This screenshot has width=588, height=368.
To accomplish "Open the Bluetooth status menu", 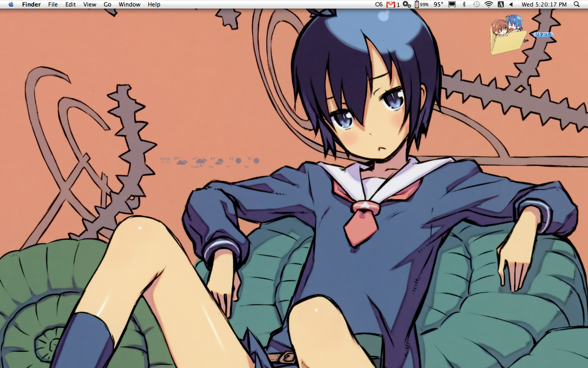I will [x=464, y=4].
